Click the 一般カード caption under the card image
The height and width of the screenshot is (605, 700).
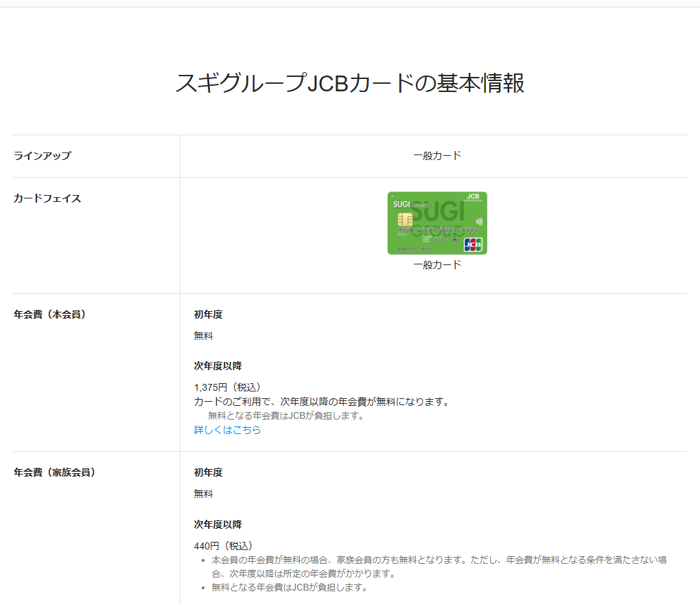pyautogui.click(x=437, y=265)
